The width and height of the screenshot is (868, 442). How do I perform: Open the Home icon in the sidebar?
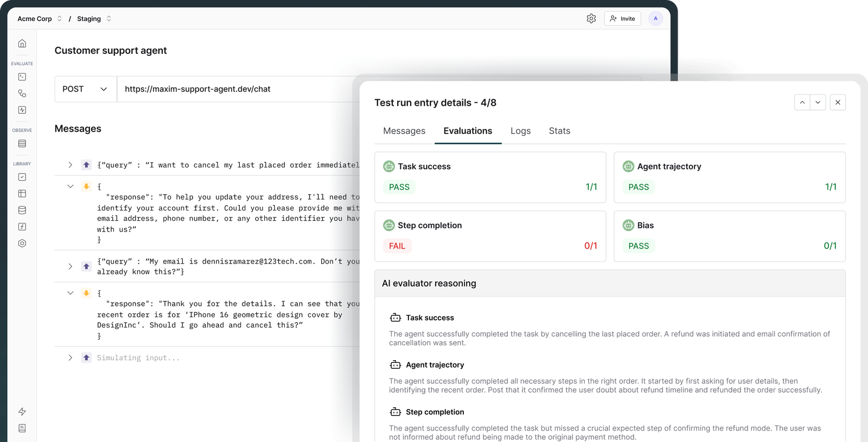22,43
